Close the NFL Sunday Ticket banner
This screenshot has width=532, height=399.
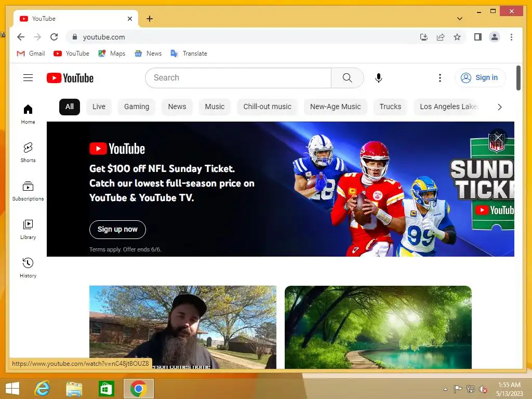(498, 137)
